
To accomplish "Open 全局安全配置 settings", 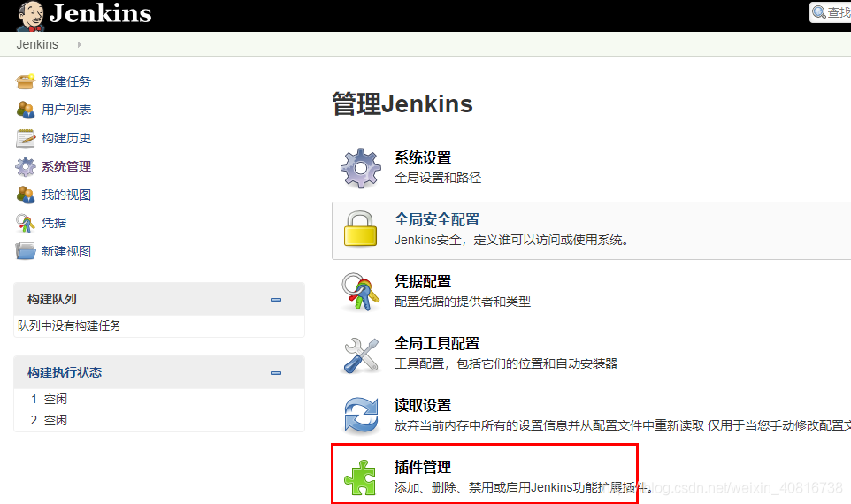I will [x=437, y=219].
